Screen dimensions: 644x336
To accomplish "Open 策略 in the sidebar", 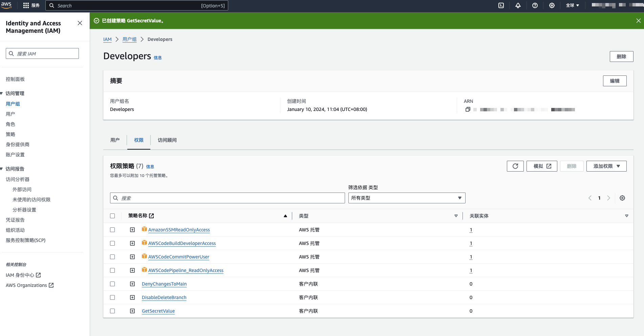I will 10,134.
